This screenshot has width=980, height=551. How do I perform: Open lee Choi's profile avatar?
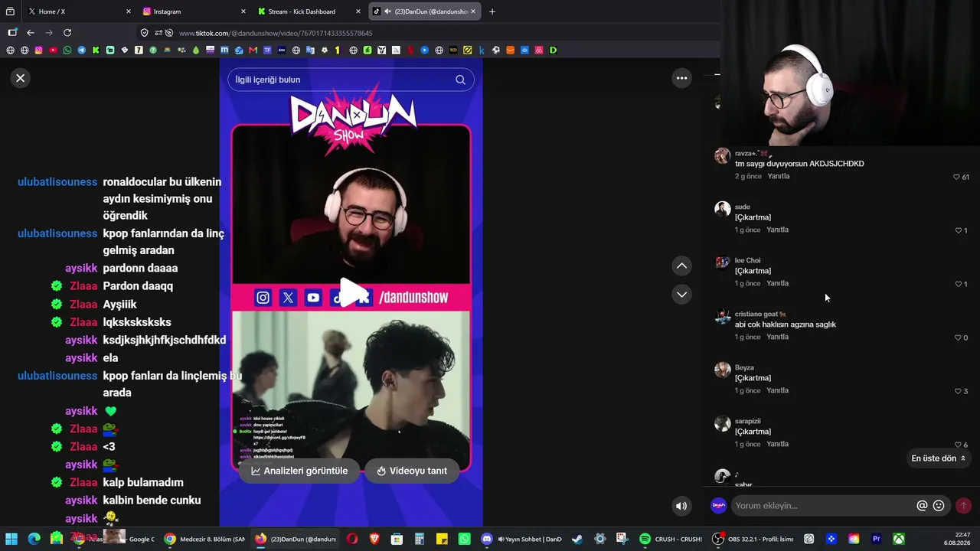coord(722,263)
